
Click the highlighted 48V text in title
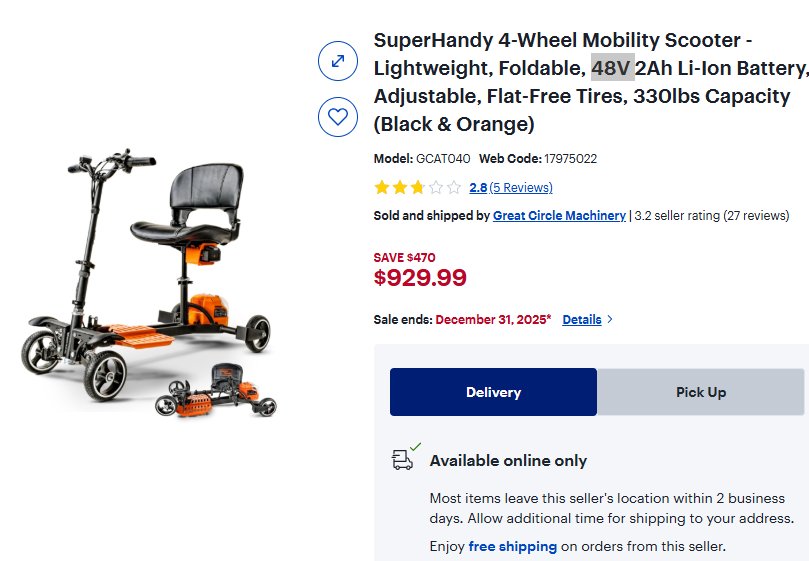[612, 69]
